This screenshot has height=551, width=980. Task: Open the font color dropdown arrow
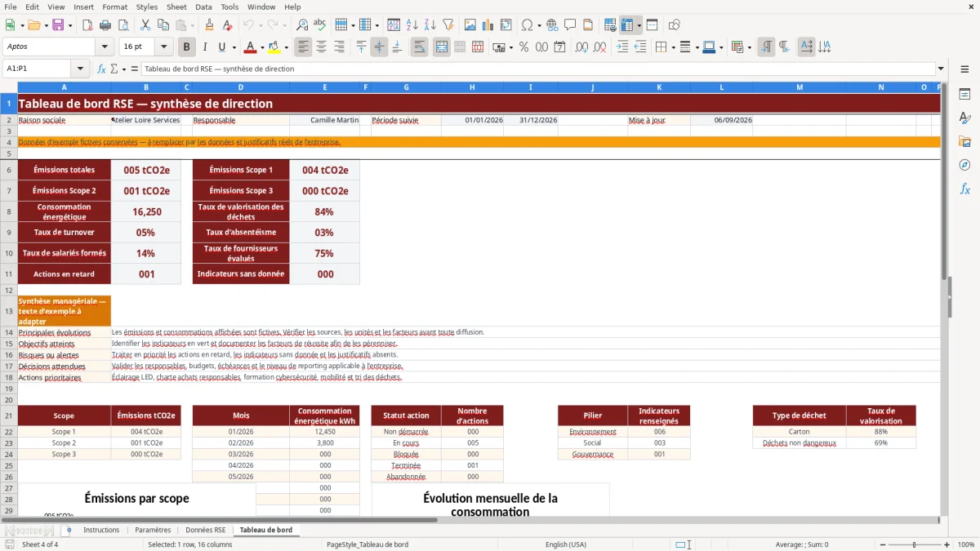[x=263, y=47]
